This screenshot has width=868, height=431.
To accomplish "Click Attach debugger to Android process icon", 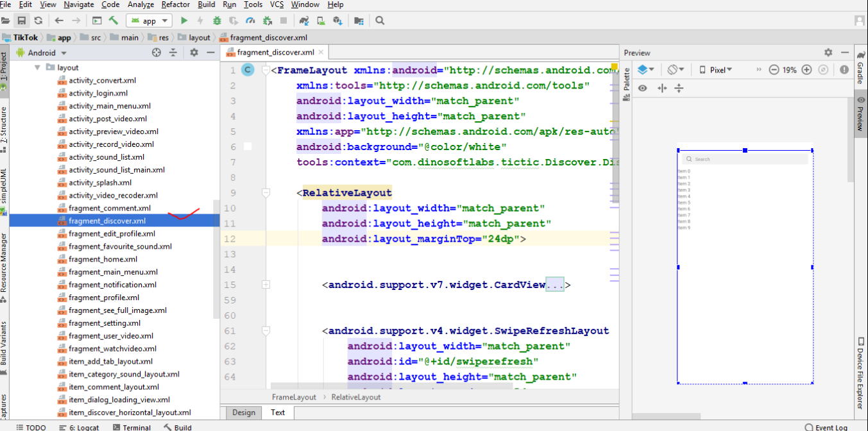I will [267, 21].
